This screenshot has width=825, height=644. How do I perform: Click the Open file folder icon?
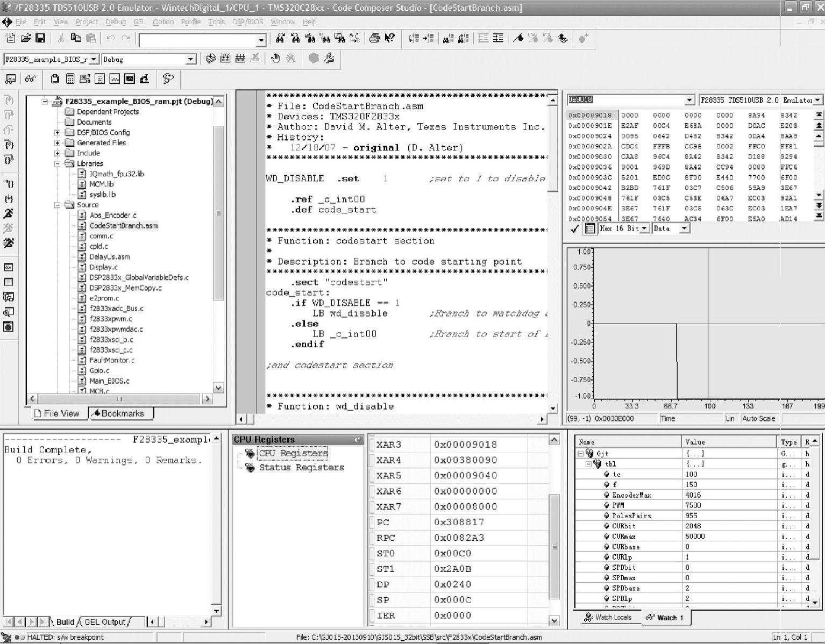pos(25,38)
